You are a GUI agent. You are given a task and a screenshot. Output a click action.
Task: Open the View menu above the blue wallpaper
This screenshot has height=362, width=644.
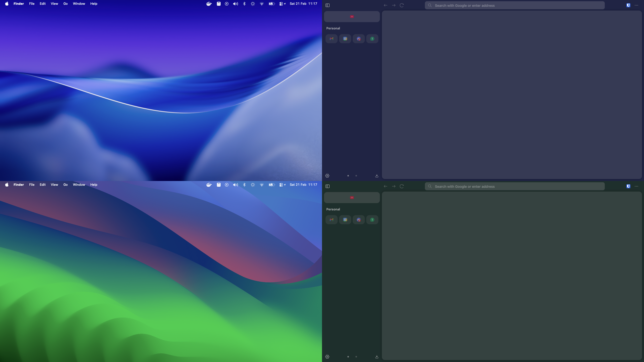(x=54, y=4)
